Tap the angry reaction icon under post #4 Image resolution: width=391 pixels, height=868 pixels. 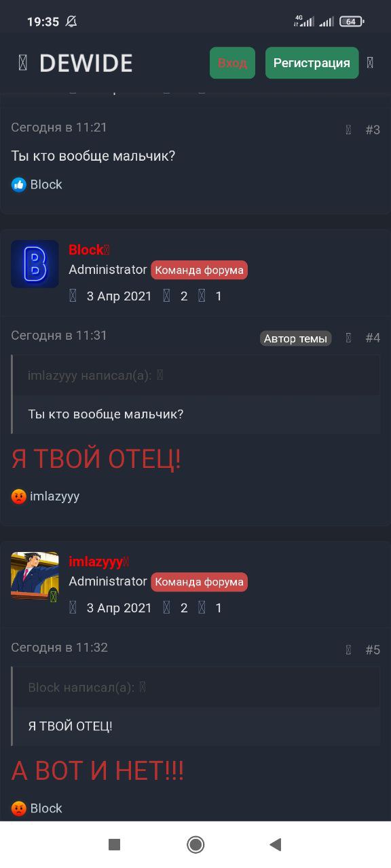(18, 496)
